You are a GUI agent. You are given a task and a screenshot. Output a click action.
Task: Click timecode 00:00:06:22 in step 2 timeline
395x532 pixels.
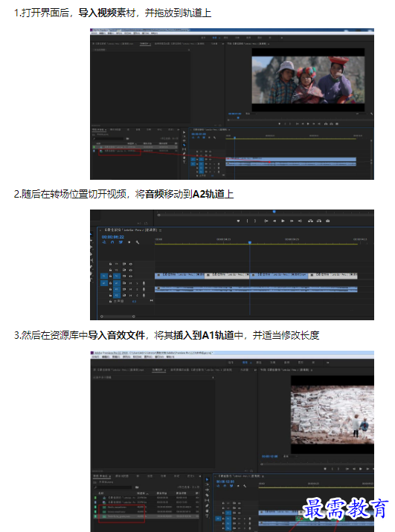113,237
